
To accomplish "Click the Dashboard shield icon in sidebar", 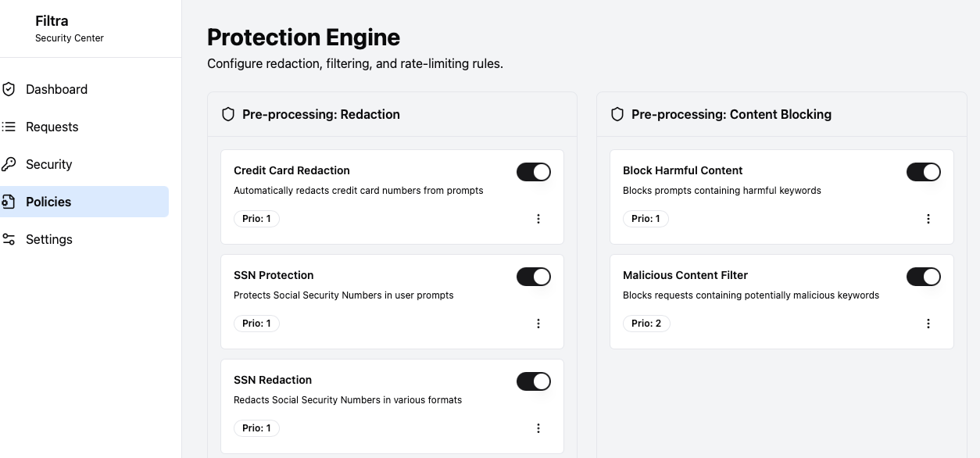I will coord(9,89).
